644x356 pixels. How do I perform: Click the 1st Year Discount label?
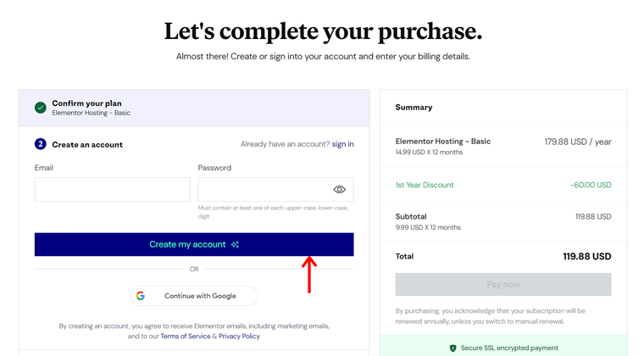click(x=425, y=185)
